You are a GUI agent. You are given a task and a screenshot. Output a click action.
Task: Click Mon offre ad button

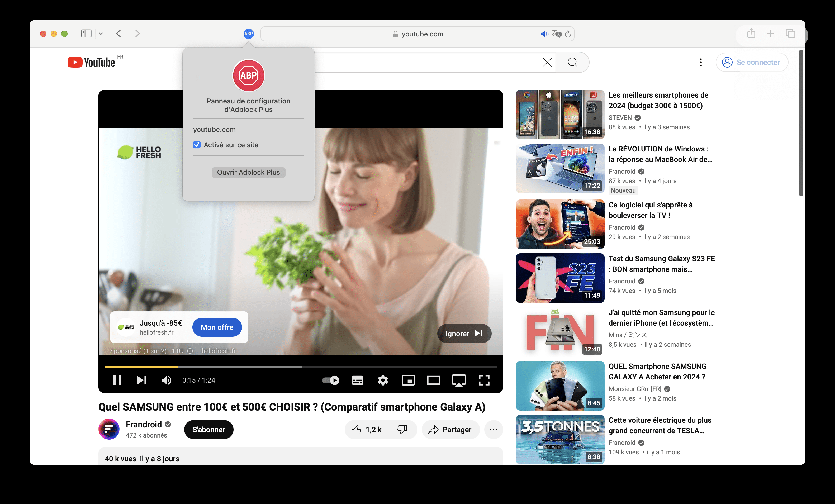[x=217, y=327]
